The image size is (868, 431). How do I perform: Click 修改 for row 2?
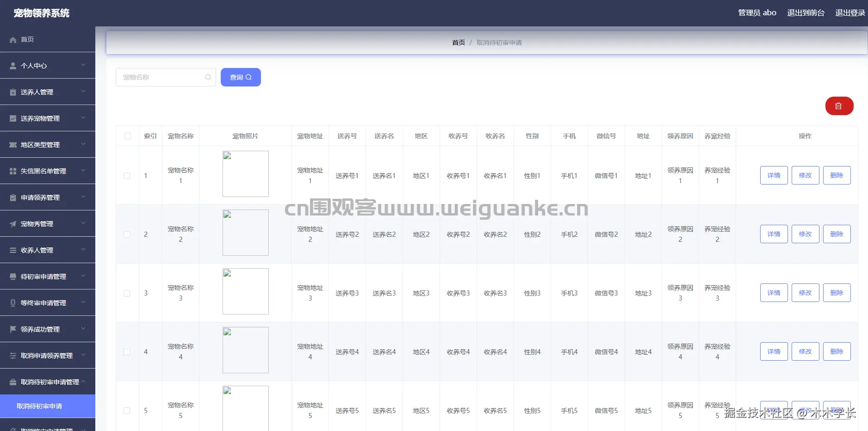pyautogui.click(x=805, y=234)
